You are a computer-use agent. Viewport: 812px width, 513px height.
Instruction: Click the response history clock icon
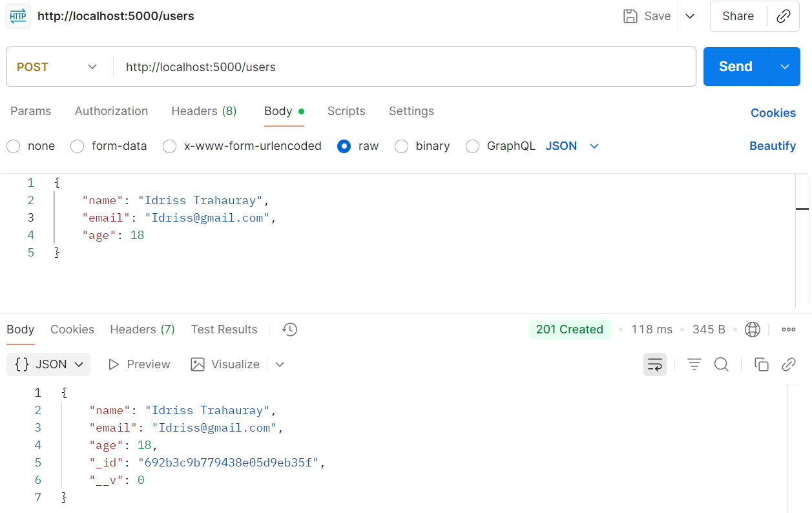tap(289, 330)
